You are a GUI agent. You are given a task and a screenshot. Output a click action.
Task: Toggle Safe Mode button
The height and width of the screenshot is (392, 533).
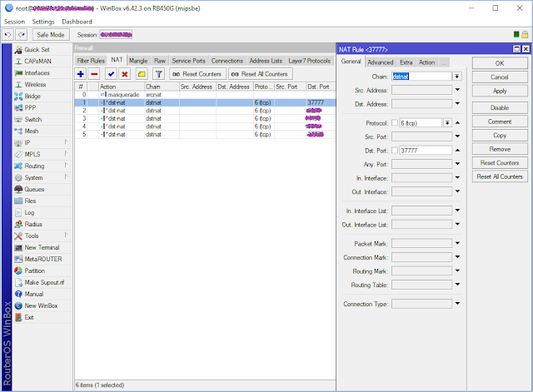click(51, 35)
